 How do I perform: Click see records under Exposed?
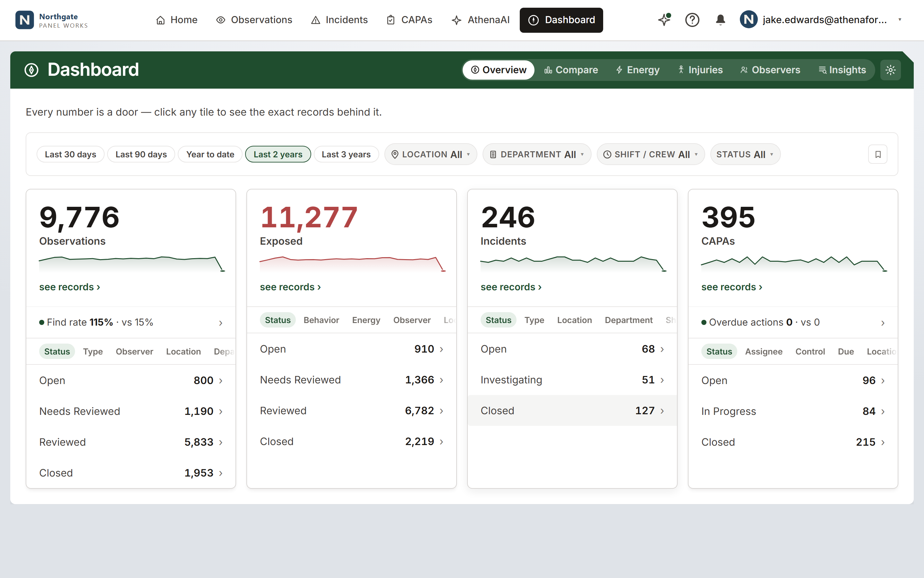coord(290,287)
